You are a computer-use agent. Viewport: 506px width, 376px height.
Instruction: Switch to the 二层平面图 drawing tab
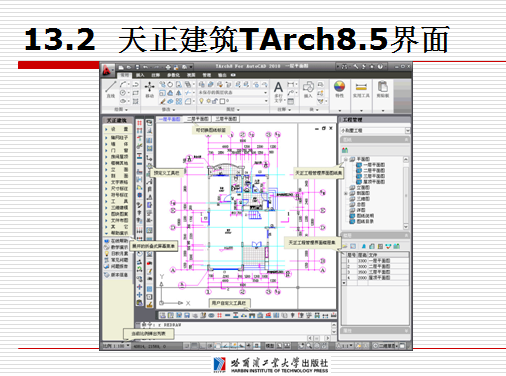coord(197,119)
